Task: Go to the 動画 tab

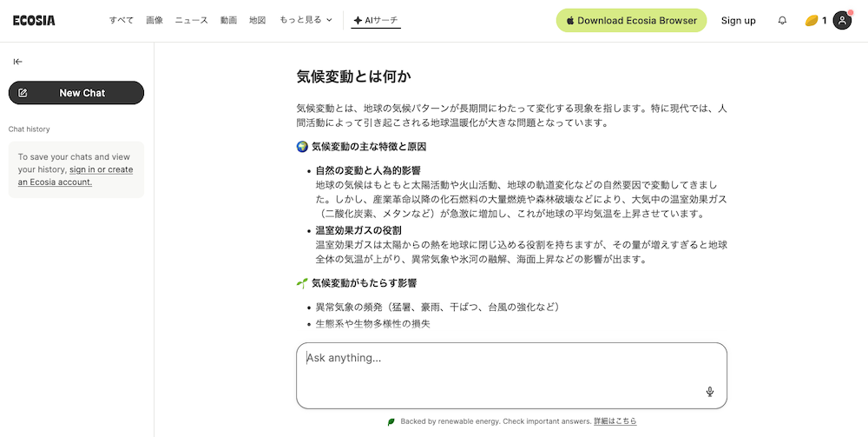Action: click(x=228, y=20)
